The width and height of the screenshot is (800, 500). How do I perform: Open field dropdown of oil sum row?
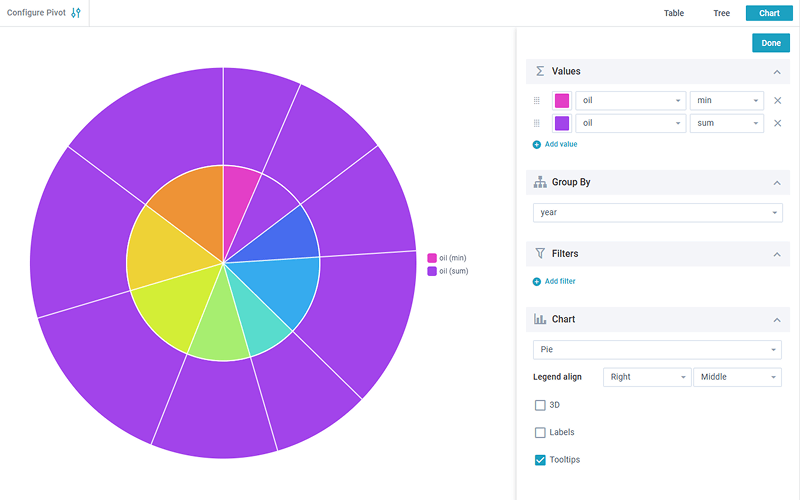coord(631,123)
